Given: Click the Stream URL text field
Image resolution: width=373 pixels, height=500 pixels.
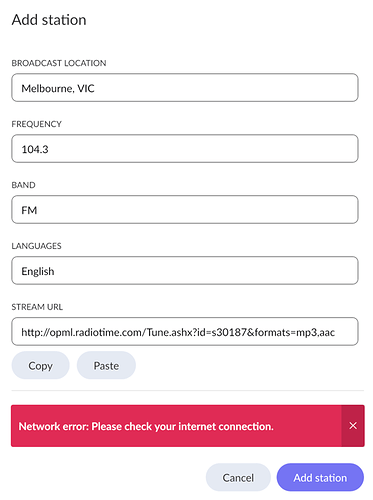Looking at the screenshot, I should click(x=185, y=332).
